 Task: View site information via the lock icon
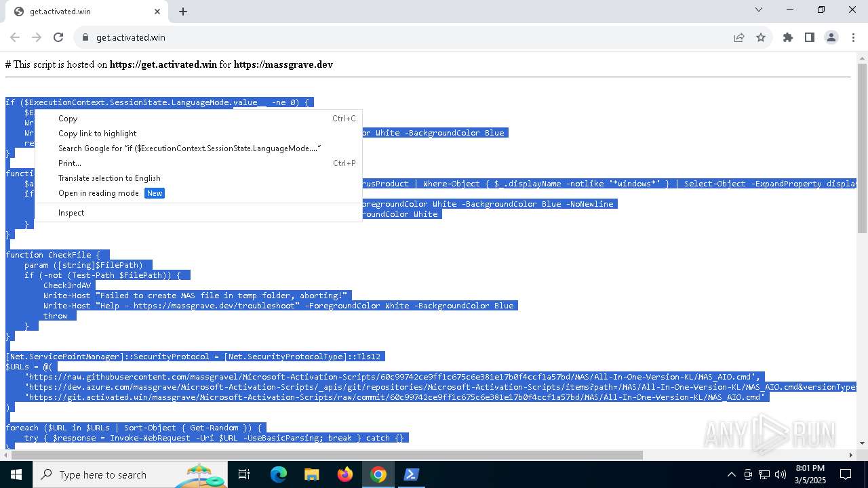85,37
